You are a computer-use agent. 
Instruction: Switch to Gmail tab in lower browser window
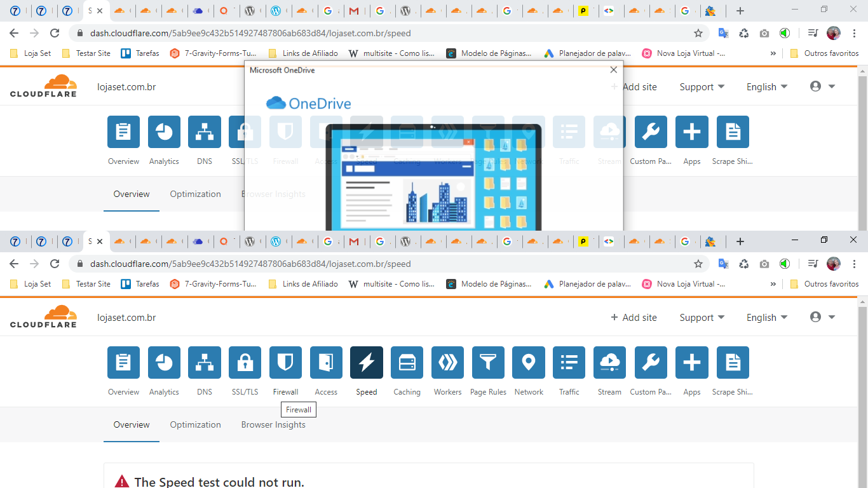pyautogui.click(x=354, y=241)
